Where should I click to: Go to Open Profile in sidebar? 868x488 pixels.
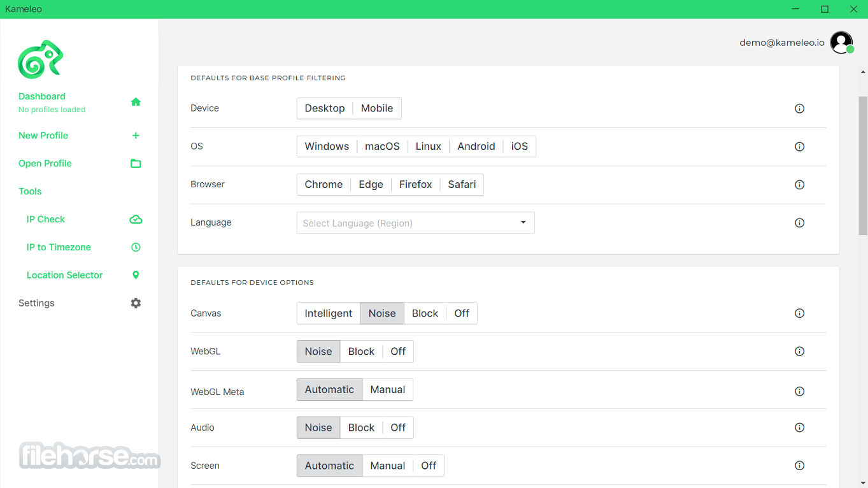pos(45,164)
